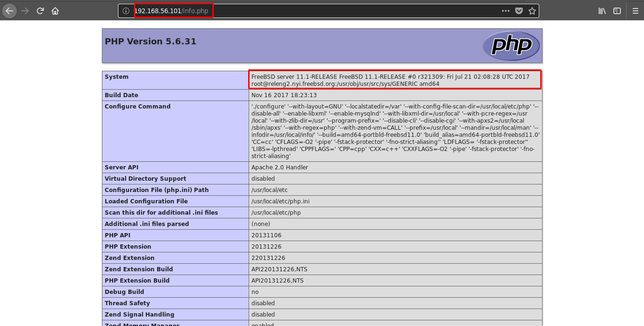Select Thread Safety disabled value
The width and height of the screenshot is (644, 326).
tap(263, 303)
